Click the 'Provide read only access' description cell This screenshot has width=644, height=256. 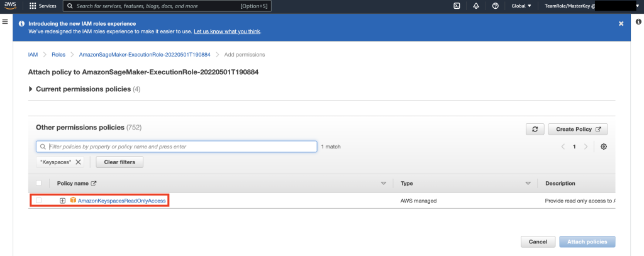pyautogui.click(x=580, y=201)
